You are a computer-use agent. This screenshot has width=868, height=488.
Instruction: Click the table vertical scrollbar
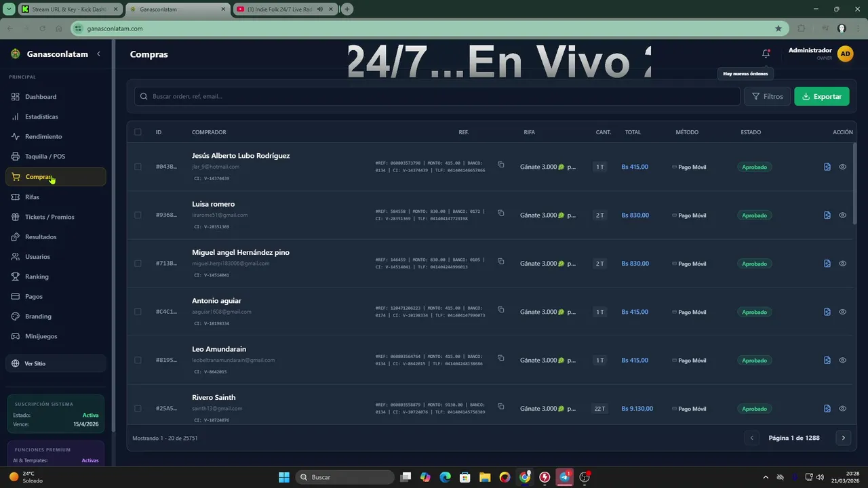[x=854, y=183]
